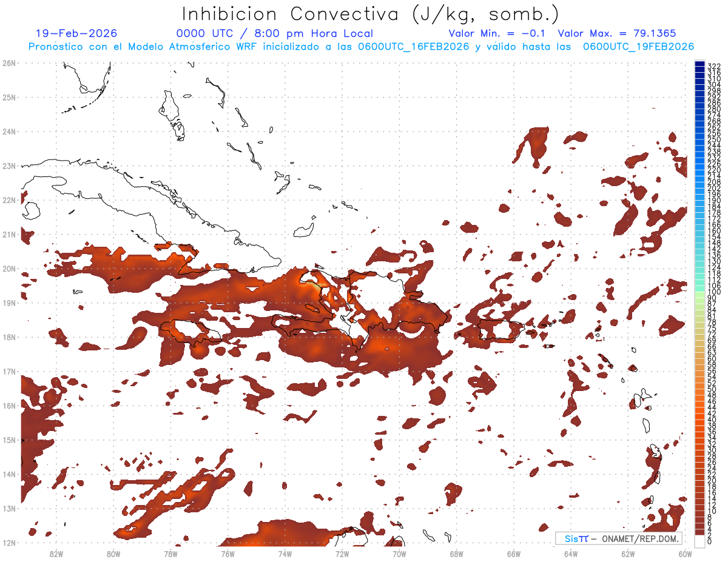The image size is (728, 562).
Task: Click the 24N latitude label
Action: [x=9, y=132]
